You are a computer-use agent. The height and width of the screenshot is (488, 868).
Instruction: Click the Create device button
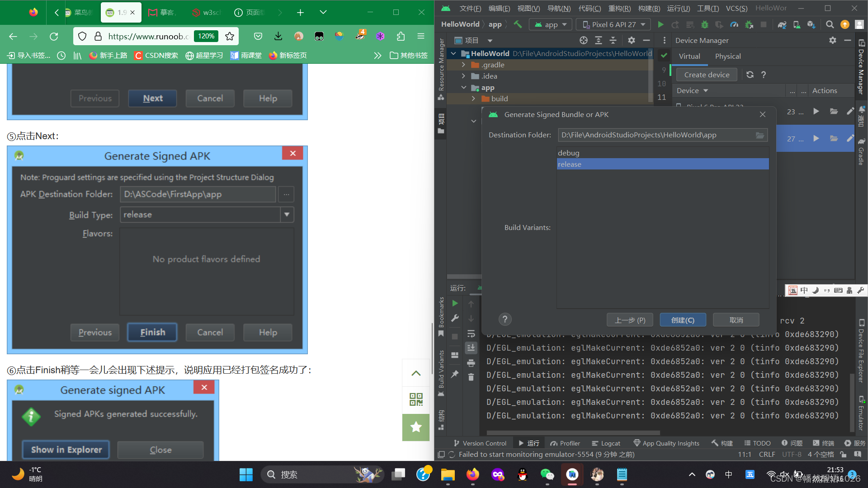pos(707,75)
